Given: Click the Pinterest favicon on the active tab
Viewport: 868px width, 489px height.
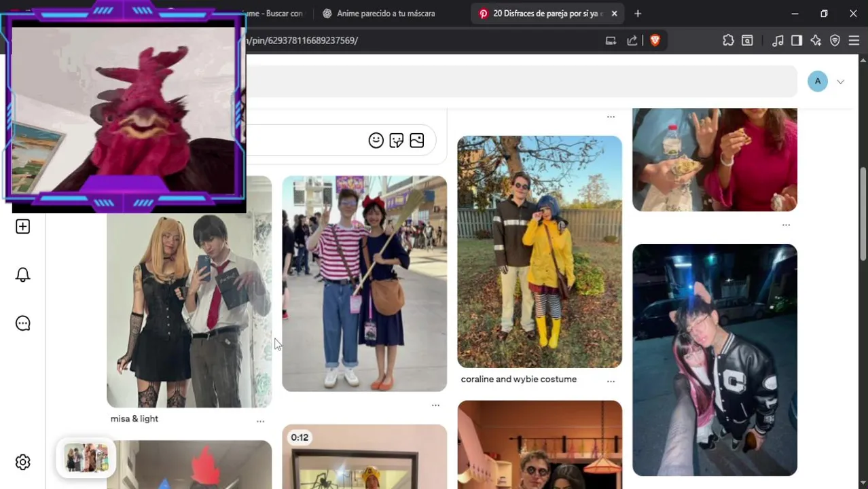Looking at the screenshot, I should [x=483, y=14].
